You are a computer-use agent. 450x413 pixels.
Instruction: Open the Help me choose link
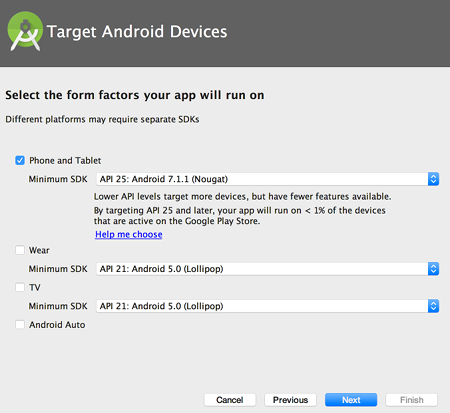[129, 234]
